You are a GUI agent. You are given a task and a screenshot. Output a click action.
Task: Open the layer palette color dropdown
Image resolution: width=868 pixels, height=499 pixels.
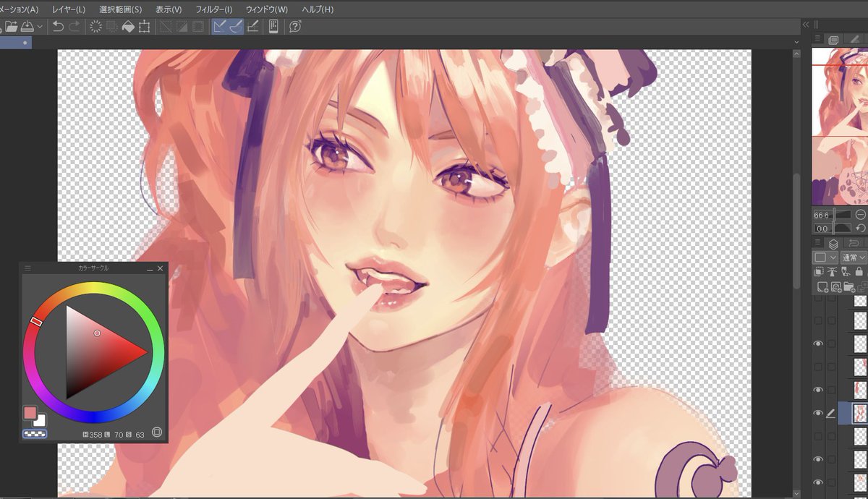tap(825, 257)
